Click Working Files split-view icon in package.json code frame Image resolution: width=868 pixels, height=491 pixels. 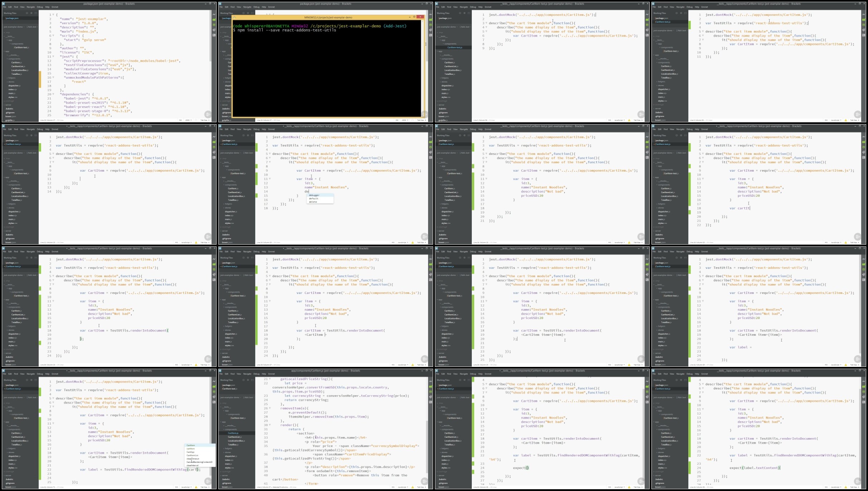click(36, 13)
